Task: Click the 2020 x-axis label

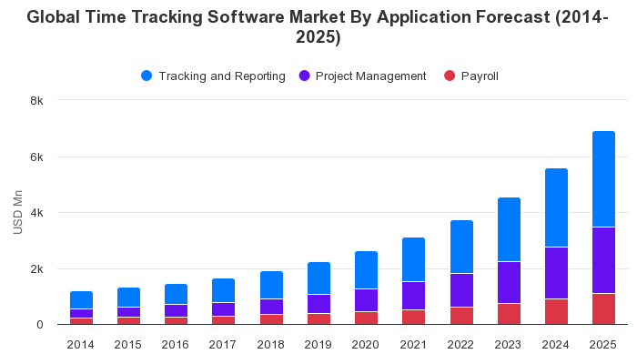Action: (365, 345)
